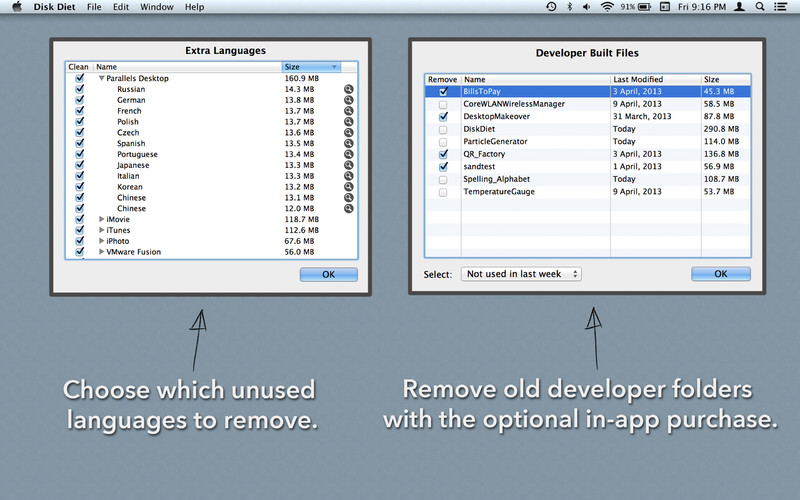
Task: Select the sandtest row
Action: pos(588,166)
